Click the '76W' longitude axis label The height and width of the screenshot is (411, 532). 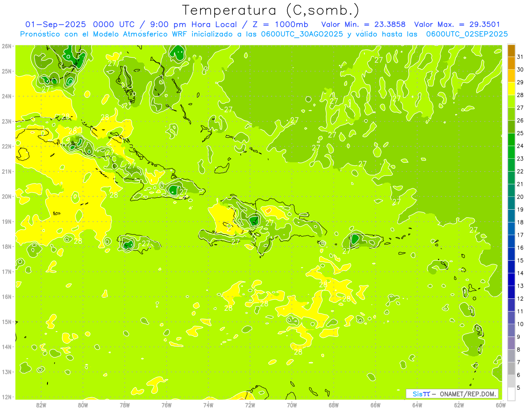[167, 405]
